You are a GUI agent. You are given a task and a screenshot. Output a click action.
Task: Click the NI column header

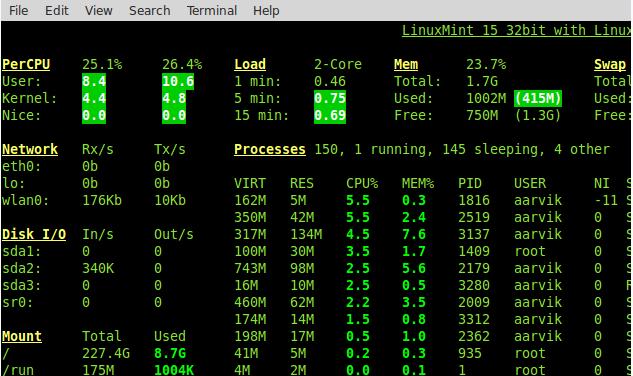[x=602, y=183]
